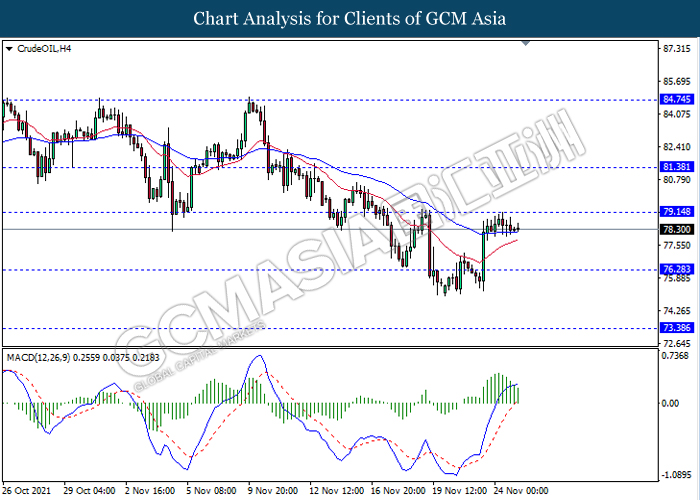700x500 pixels.
Task: Click the 9 Nov 20:00 time label
Action: click(273, 491)
